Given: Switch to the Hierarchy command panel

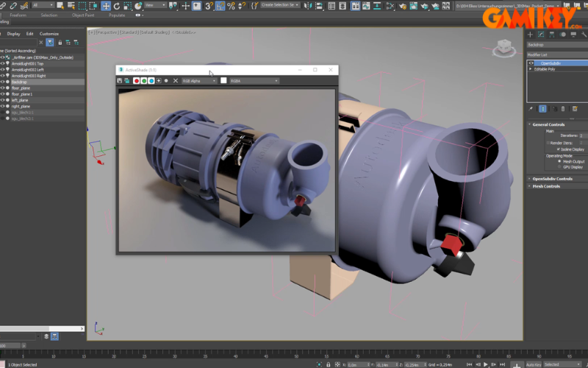Looking at the screenshot, I should (x=552, y=35).
